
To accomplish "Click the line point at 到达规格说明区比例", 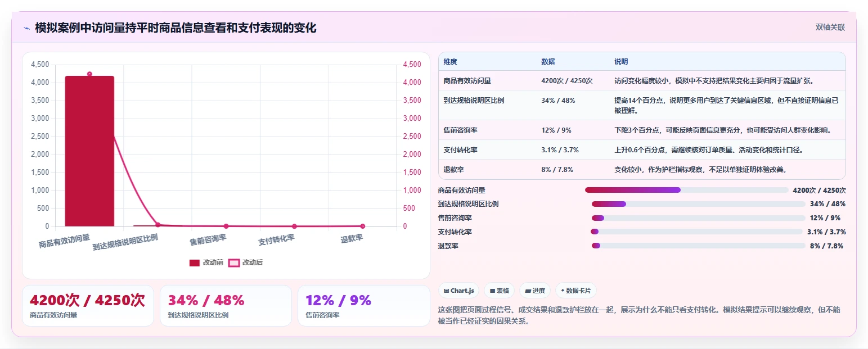I will click(158, 225).
